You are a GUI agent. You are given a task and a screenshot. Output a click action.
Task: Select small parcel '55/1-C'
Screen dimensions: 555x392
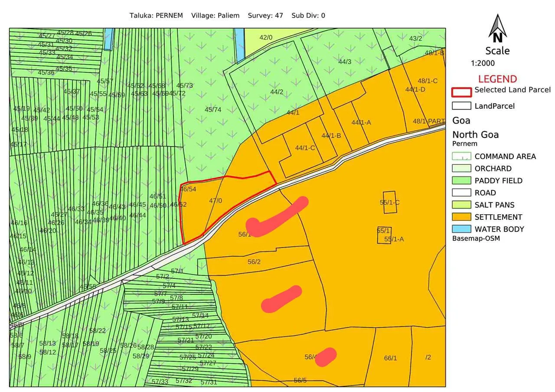coord(389,203)
